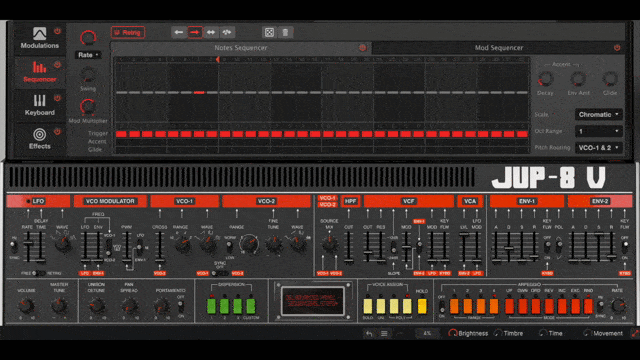Click the Glide knob
Viewport: 640px width, 360px height.
pos(610,79)
